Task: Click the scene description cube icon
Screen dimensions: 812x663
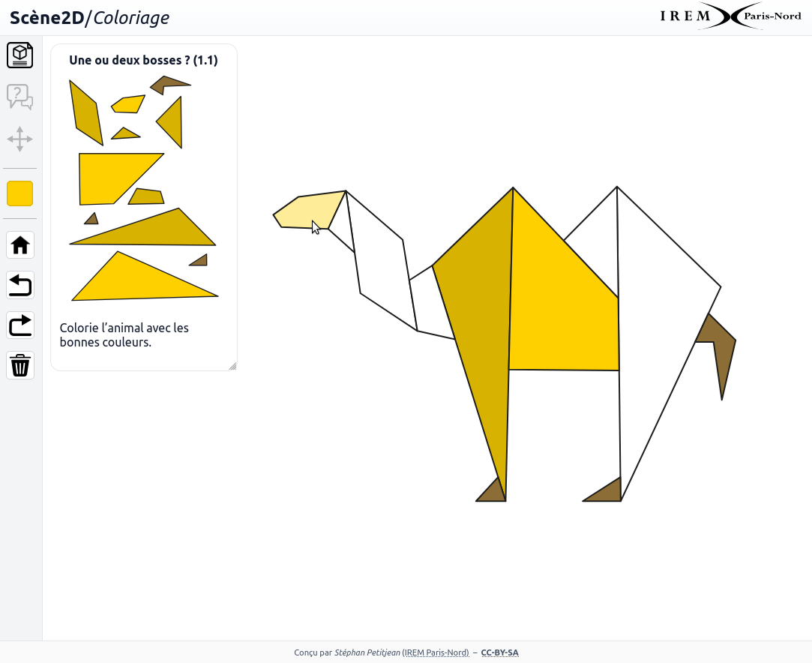Action: click(19, 55)
